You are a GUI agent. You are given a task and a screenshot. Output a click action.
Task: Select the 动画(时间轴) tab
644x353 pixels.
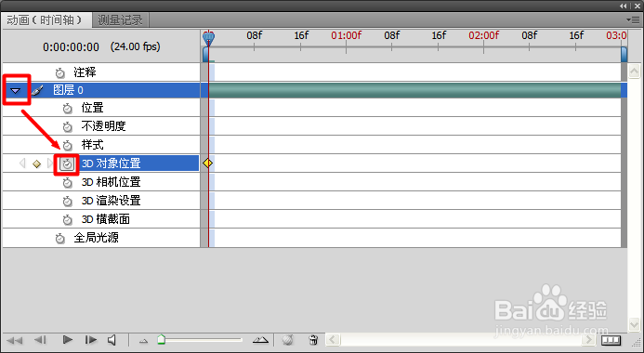click(x=46, y=20)
